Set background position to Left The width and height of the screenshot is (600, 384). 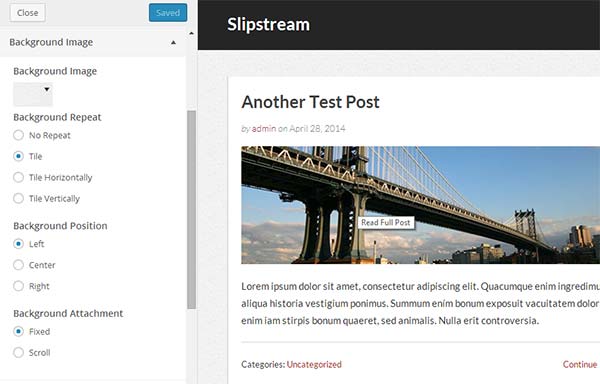point(18,244)
